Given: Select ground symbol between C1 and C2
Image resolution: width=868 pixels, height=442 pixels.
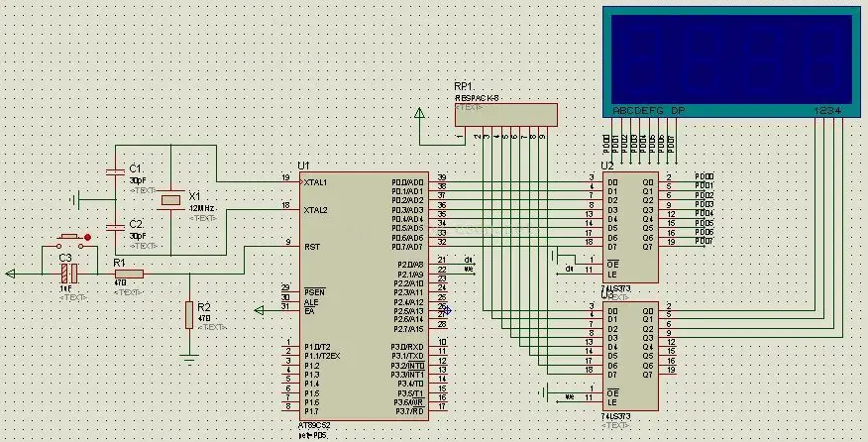Looking at the screenshot, I should (76, 200).
